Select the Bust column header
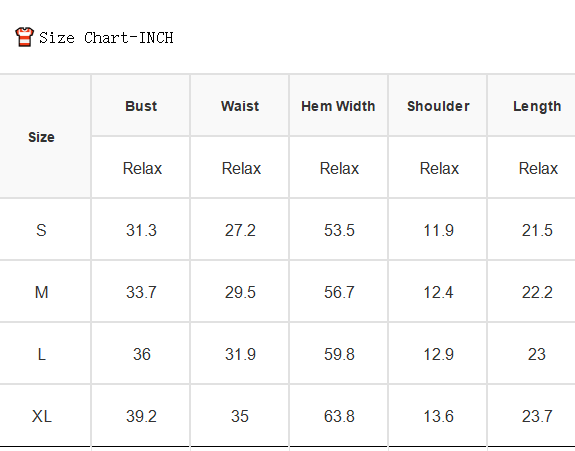 coord(141,106)
